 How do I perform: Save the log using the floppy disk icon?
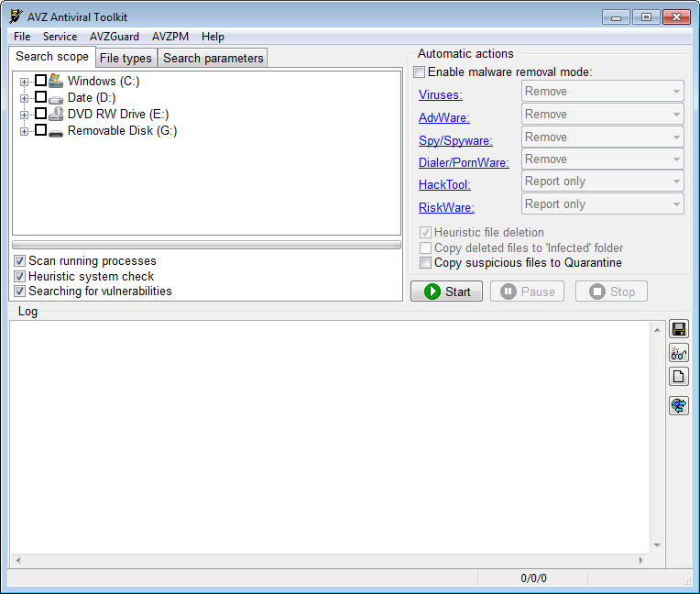pyautogui.click(x=679, y=330)
